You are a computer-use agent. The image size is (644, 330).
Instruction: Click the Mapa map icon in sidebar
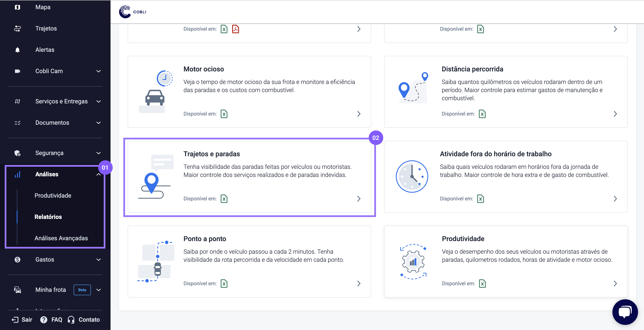17,7
